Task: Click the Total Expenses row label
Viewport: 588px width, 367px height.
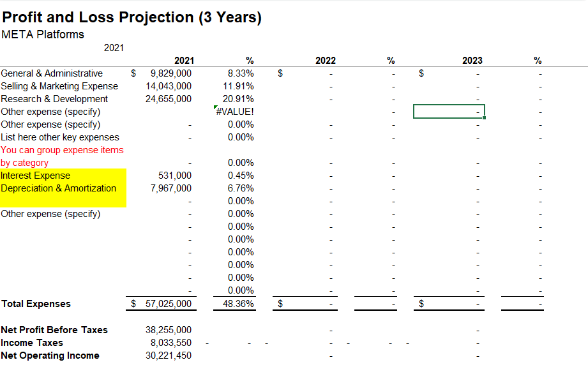Action: 36,304
